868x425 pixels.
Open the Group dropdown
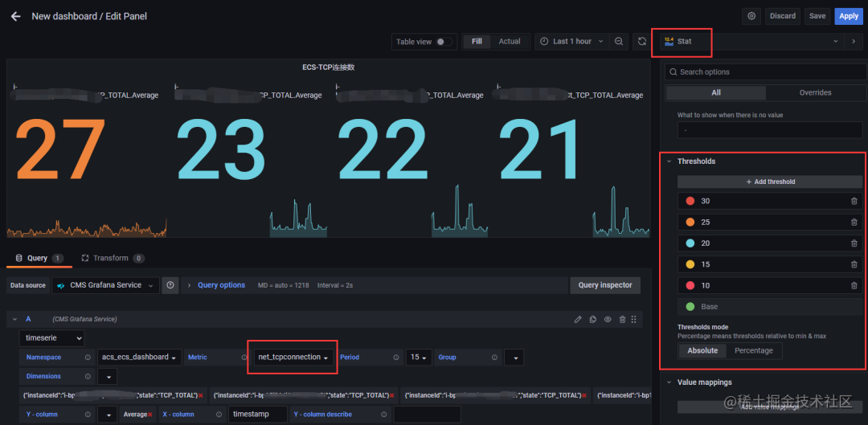pyautogui.click(x=515, y=358)
